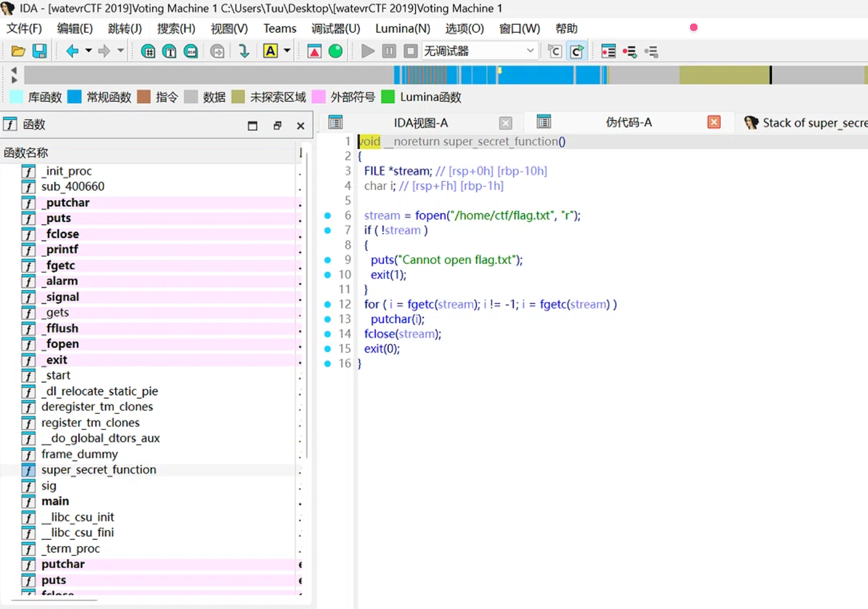
Task: Start the process with the play button
Action: [368, 51]
